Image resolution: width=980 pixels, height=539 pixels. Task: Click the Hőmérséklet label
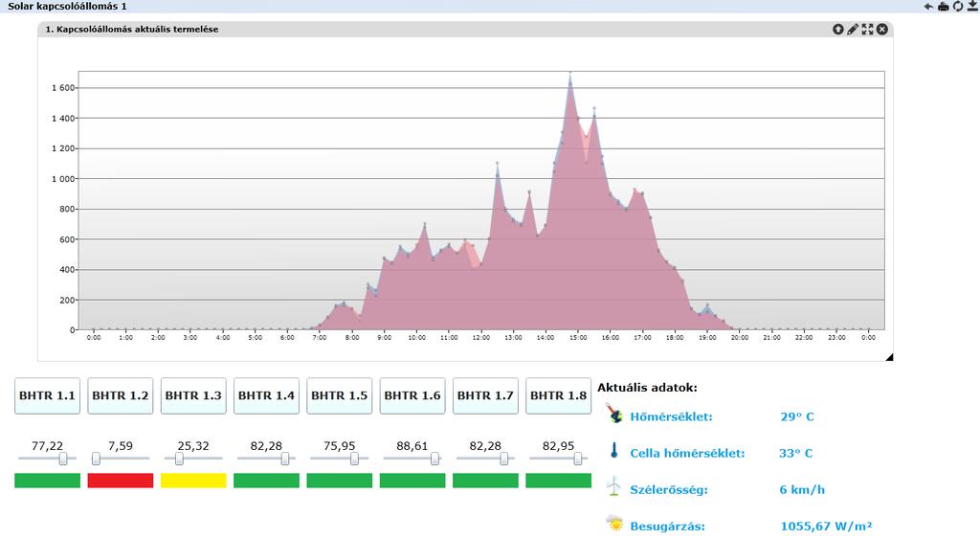[671, 416]
